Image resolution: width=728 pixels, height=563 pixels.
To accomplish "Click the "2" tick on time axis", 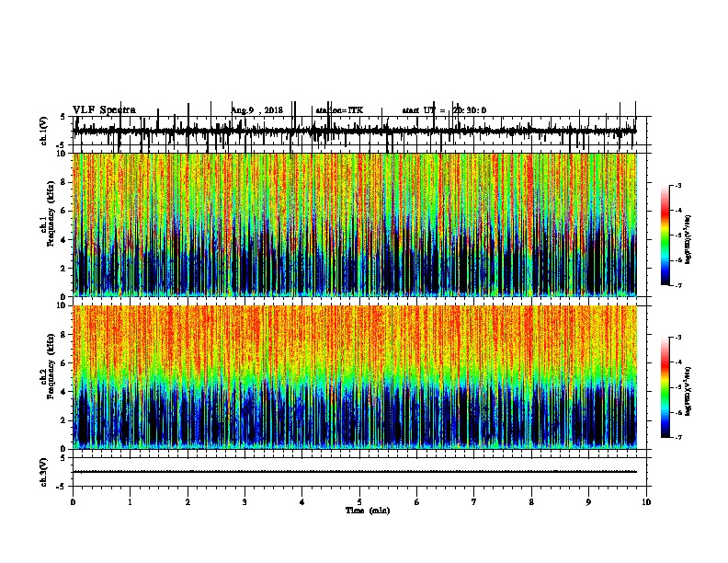I will (x=188, y=502).
